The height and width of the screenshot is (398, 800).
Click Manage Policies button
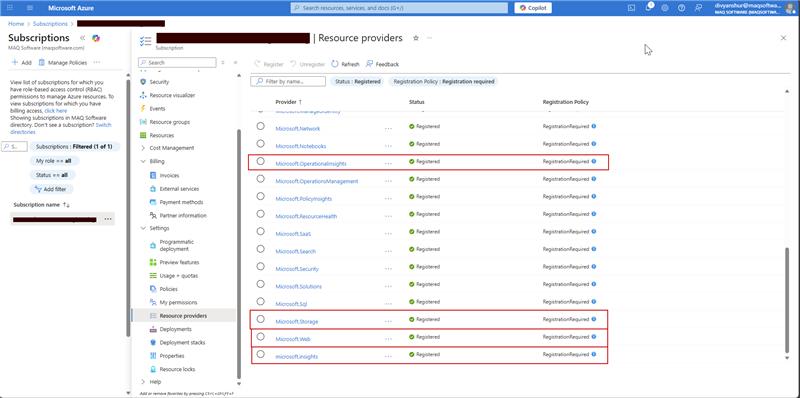(63, 63)
